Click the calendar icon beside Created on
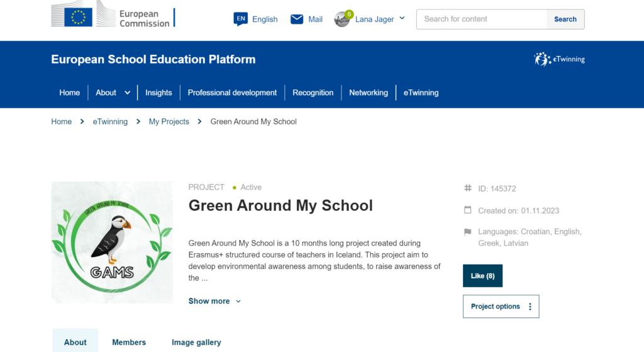This screenshot has height=352, width=644. (468, 210)
